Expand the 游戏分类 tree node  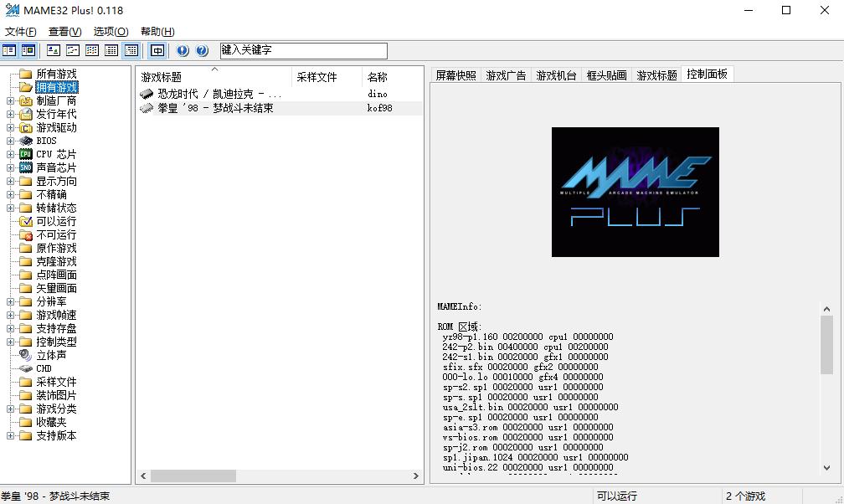[10, 409]
